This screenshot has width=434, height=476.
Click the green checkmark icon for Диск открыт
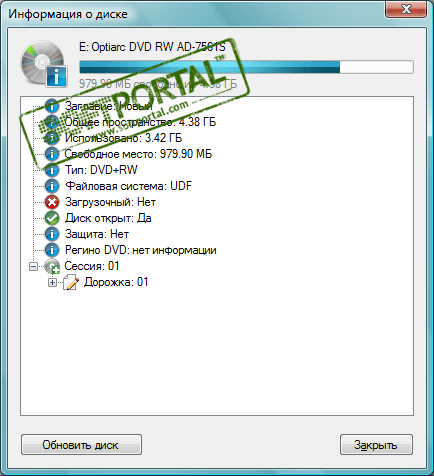pos(52,218)
